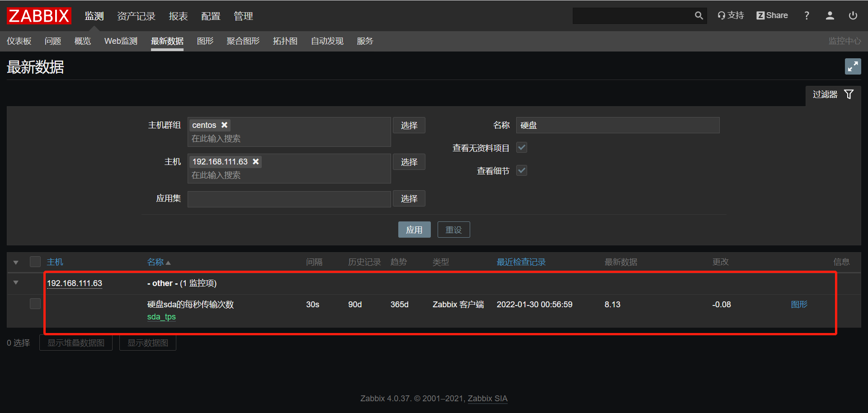Click 显示数据图 button
The height and width of the screenshot is (413, 868).
point(148,343)
